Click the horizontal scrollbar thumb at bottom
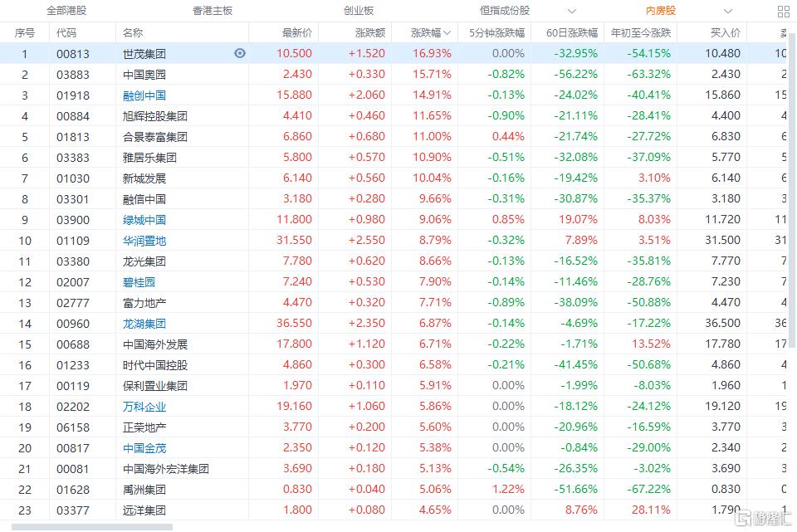The image size is (797, 532). [92, 527]
